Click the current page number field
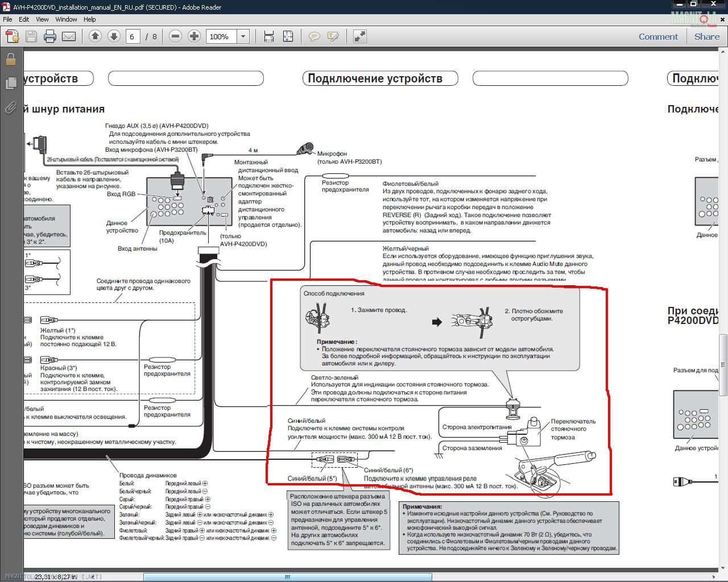The image size is (728, 582). pyautogui.click(x=132, y=36)
